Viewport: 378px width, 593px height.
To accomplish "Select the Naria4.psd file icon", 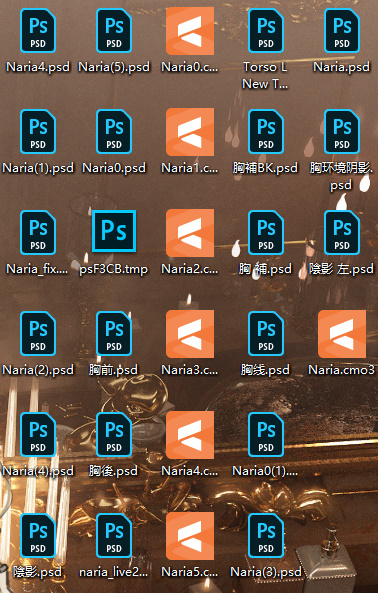I will tap(38, 31).
